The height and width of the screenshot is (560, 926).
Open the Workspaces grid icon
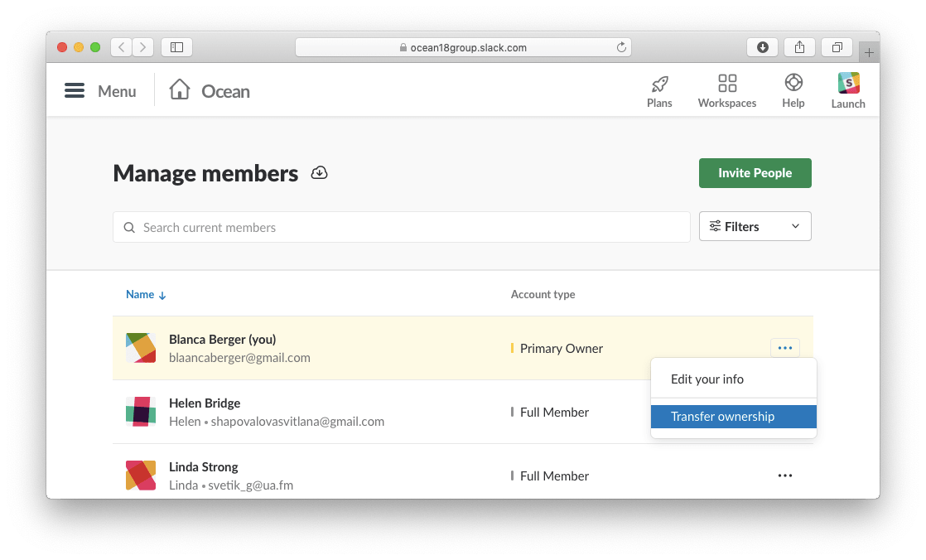tap(726, 84)
